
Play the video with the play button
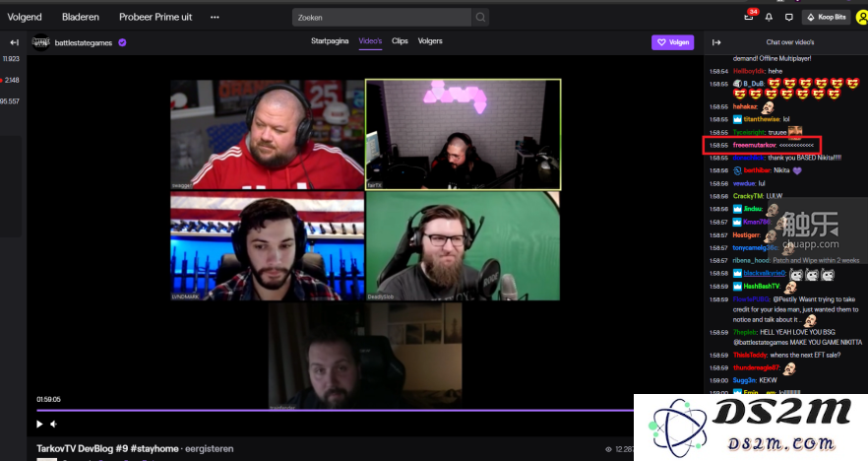(x=39, y=424)
